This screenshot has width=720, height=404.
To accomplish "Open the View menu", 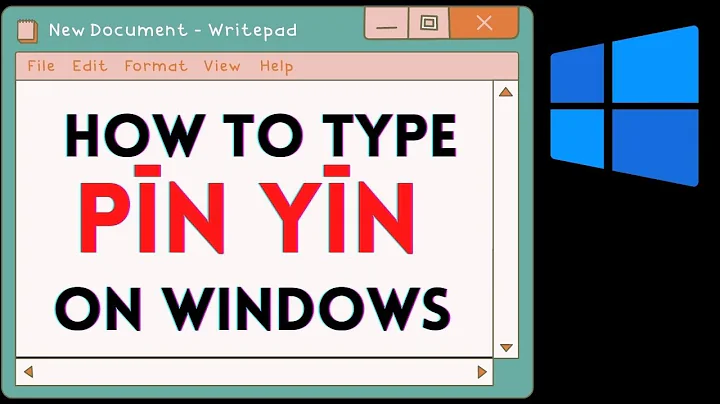I will coord(222,67).
